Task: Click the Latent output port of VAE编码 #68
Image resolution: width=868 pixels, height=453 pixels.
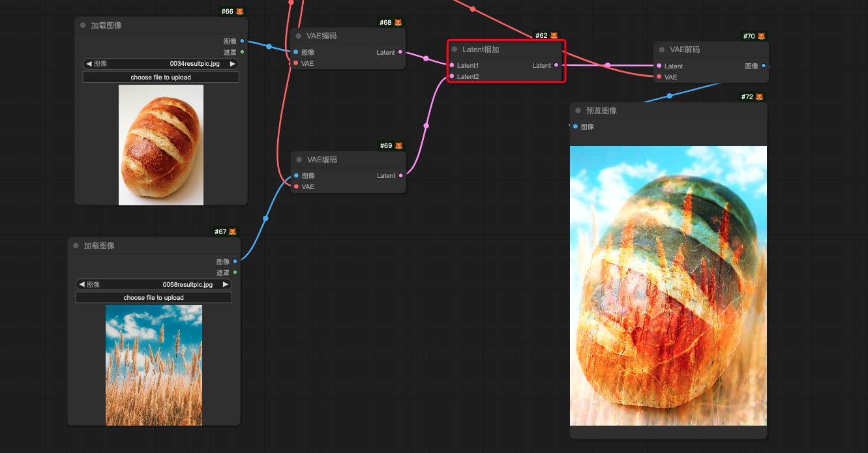Action: pos(400,52)
